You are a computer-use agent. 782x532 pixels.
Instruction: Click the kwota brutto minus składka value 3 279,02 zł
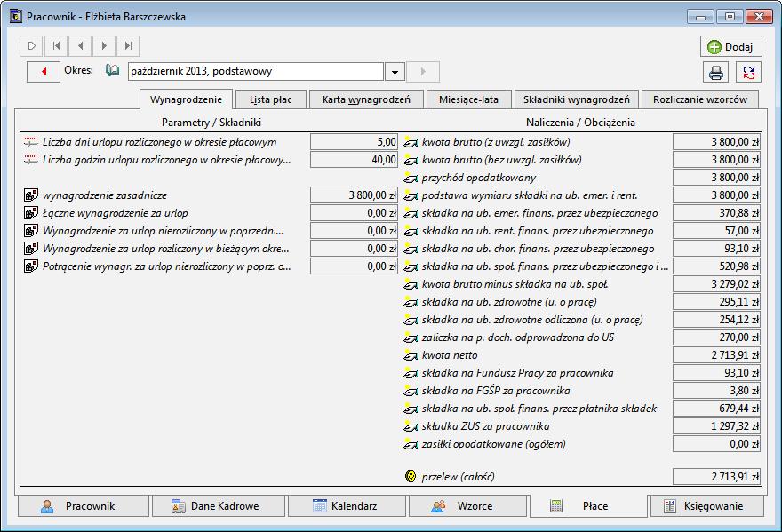click(716, 284)
